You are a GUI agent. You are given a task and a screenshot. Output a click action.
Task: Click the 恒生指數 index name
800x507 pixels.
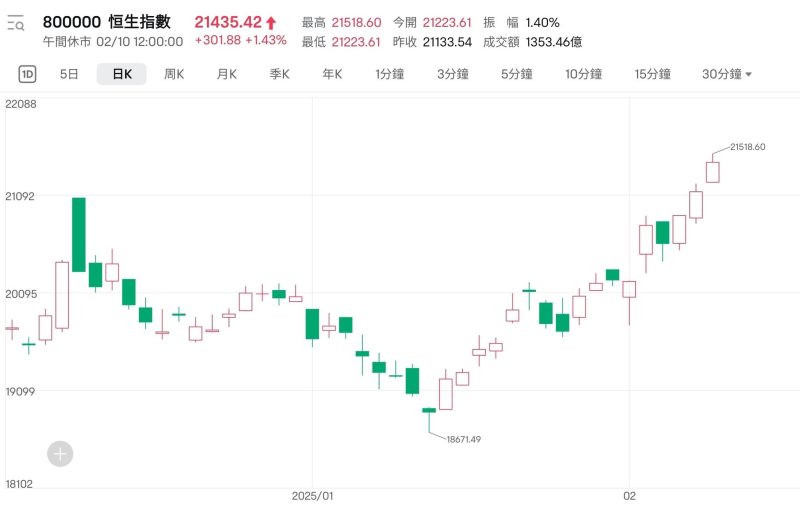(x=146, y=22)
